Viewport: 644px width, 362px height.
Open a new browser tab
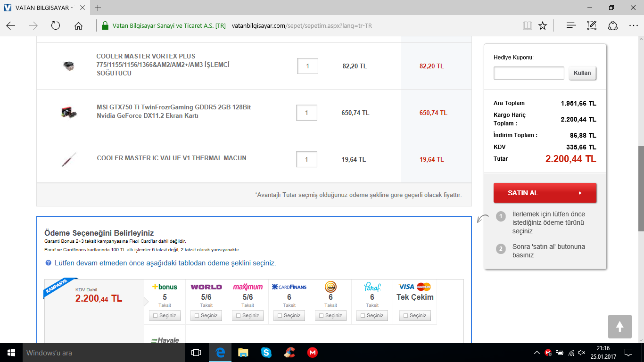(98, 8)
